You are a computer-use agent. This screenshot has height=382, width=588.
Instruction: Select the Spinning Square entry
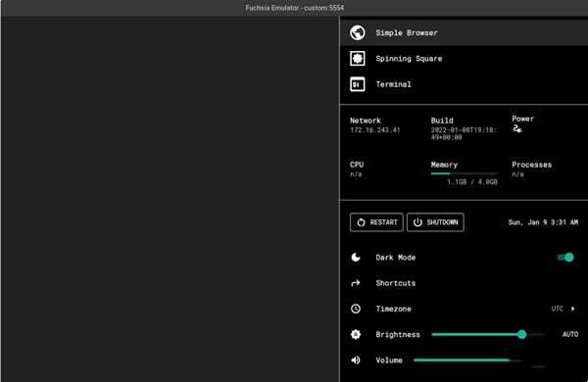[x=464, y=59]
